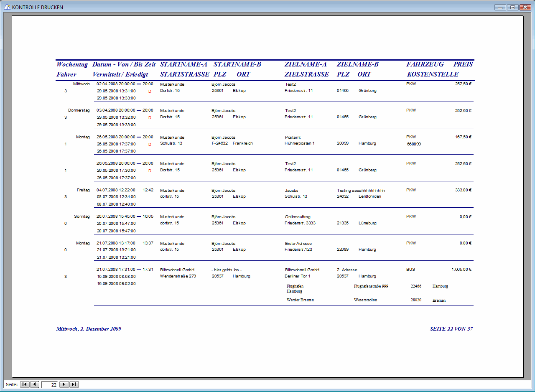
Task: Click the SEITE 22 VON 37 footer
Action: (x=451, y=329)
